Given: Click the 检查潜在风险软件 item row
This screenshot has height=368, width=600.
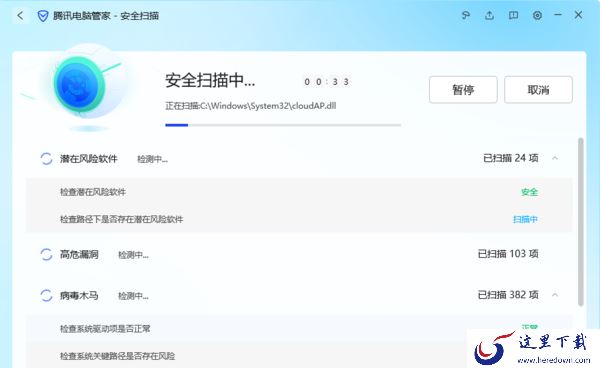Looking at the screenshot, I should (299, 192).
